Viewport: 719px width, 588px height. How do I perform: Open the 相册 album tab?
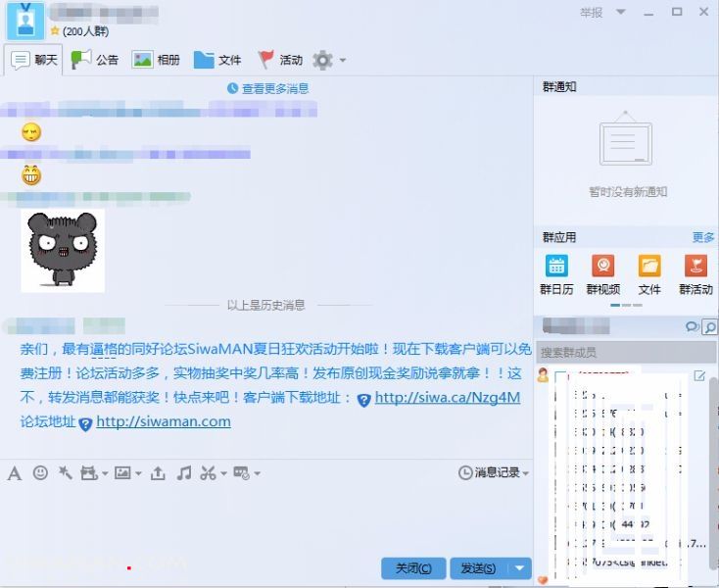[x=157, y=60]
